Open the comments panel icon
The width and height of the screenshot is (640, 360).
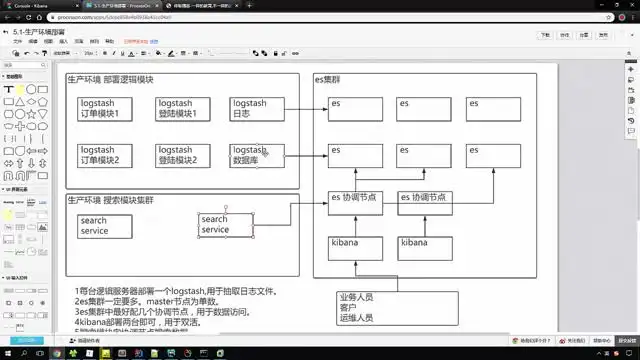tap(631, 131)
